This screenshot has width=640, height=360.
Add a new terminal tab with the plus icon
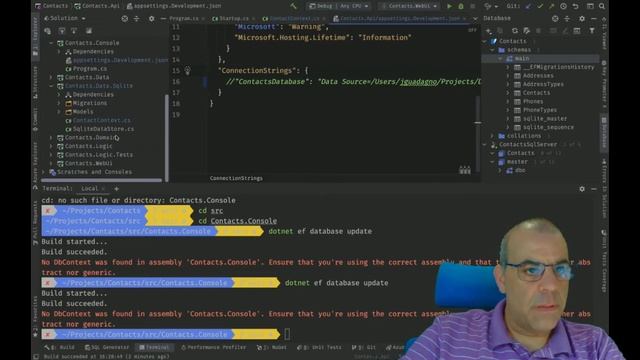pos(116,189)
